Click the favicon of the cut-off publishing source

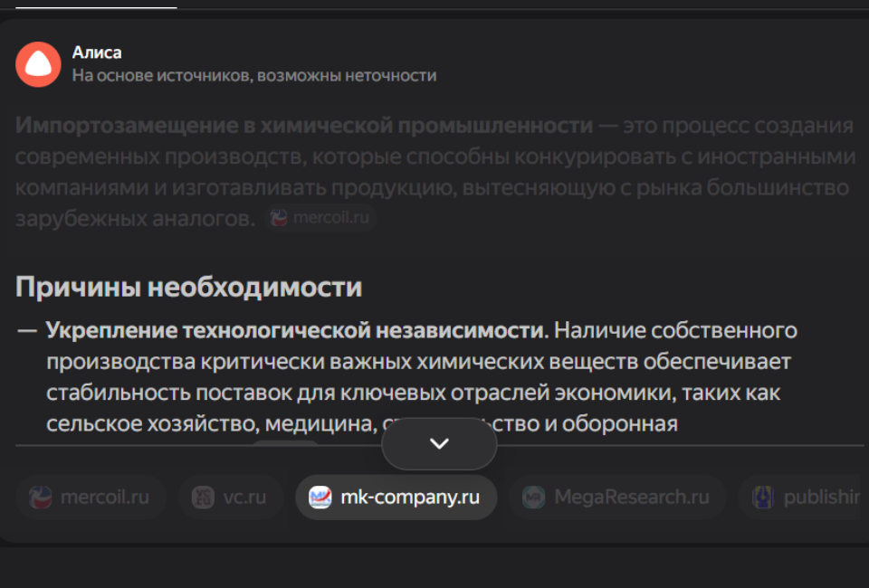pos(764,498)
